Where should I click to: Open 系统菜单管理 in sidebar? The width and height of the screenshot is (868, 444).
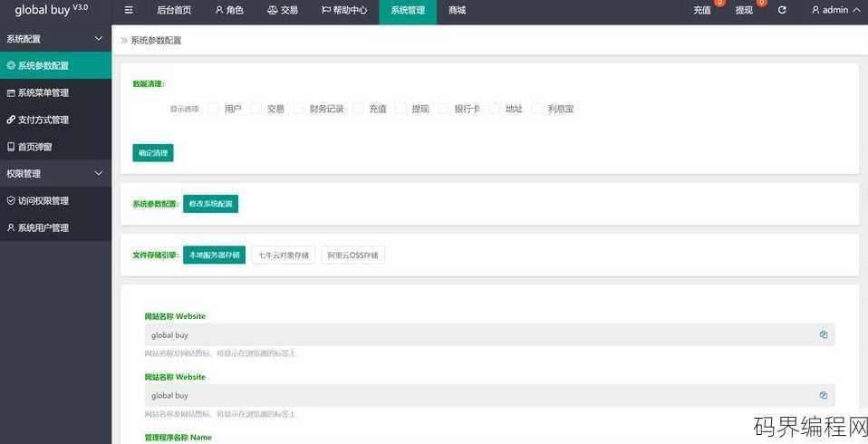tap(55, 92)
